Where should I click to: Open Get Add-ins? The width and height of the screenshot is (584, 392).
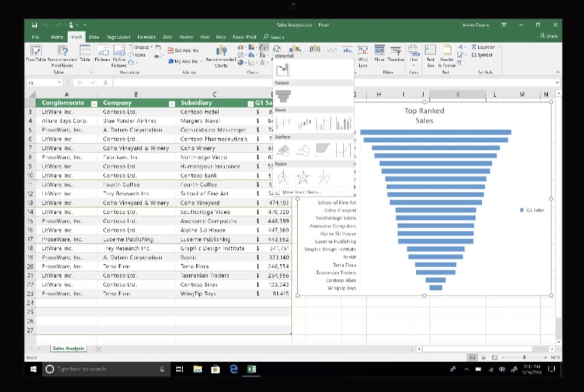tap(183, 50)
